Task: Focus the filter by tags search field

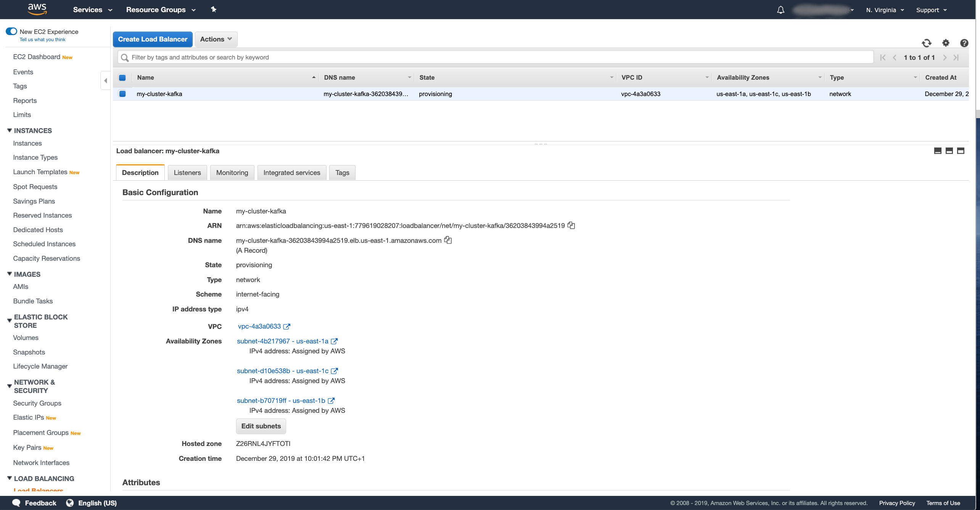Action: (x=496, y=57)
